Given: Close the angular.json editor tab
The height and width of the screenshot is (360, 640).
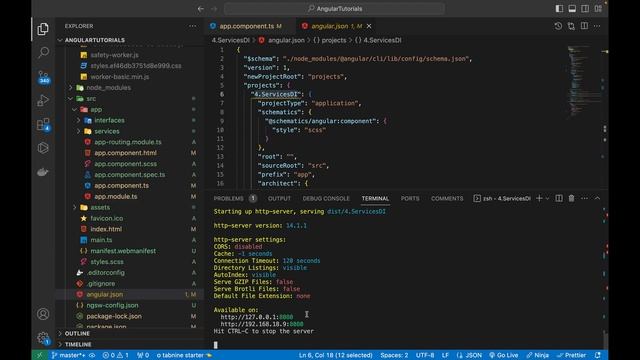Looking at the screenshot, I should tap(369, 26).
